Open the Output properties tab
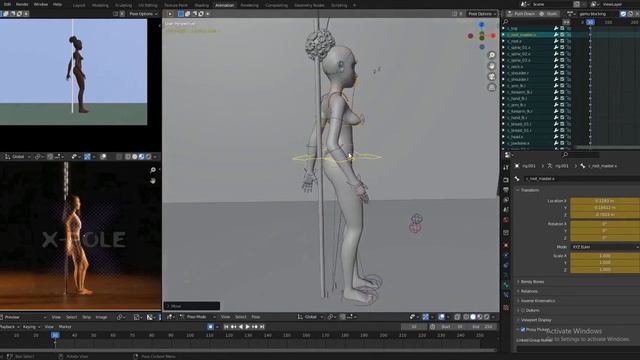 coord(506,190)
